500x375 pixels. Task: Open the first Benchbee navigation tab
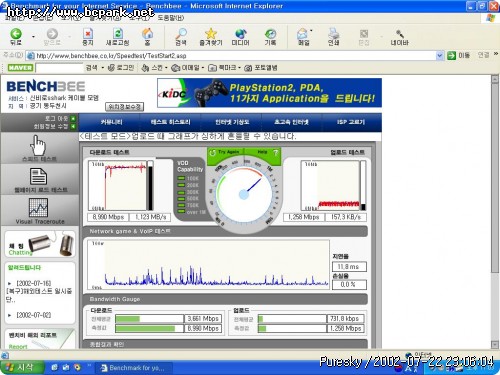pos(111,122)
